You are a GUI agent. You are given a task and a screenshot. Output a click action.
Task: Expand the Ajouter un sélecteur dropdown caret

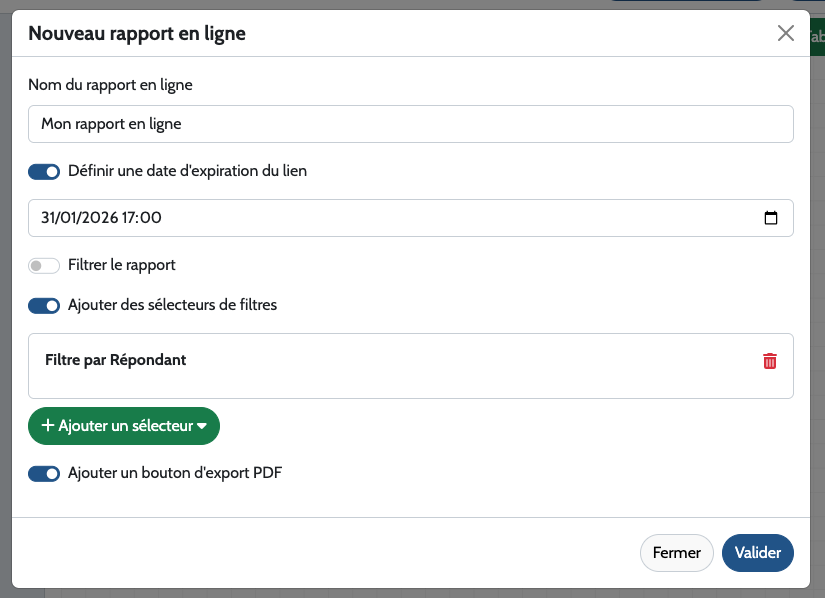pos(202,427)
